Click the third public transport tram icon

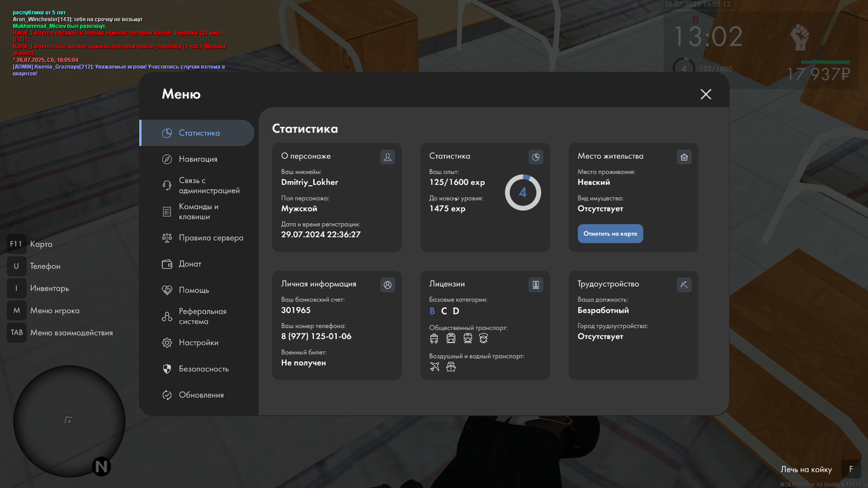click(x=467, y=338)
